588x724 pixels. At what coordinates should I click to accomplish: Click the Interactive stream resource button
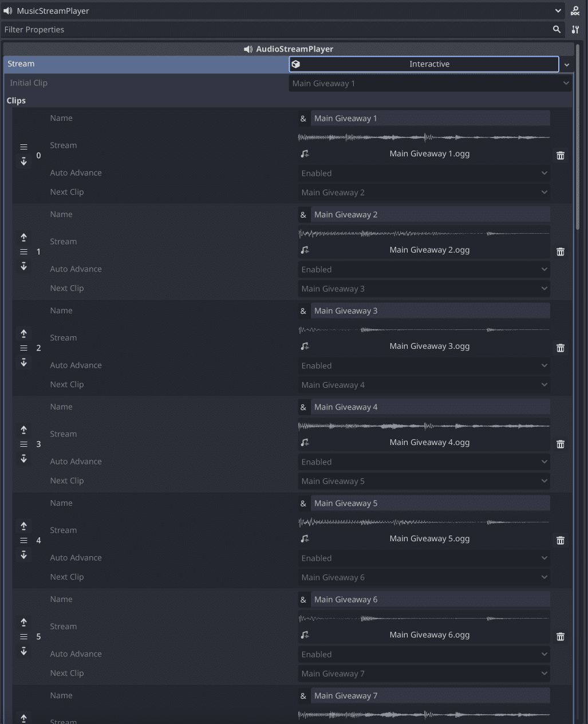pos(424,64)
